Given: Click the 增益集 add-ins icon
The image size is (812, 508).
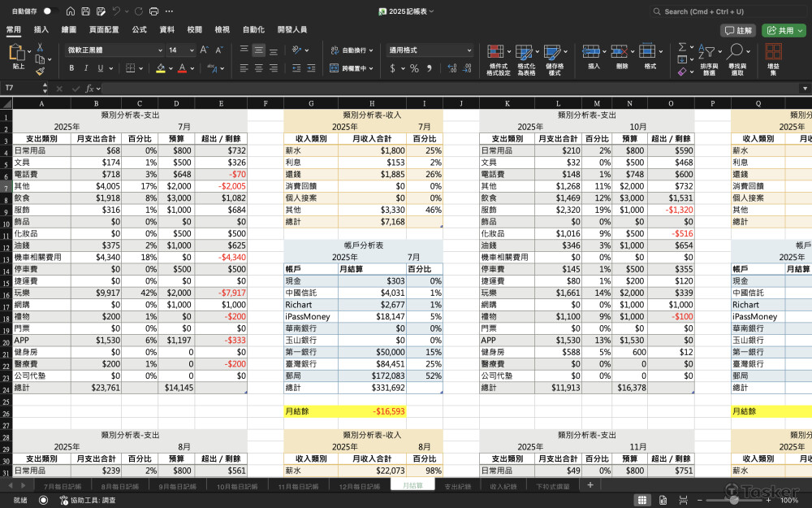Looking at the screenshot, I should coord(773,55).
